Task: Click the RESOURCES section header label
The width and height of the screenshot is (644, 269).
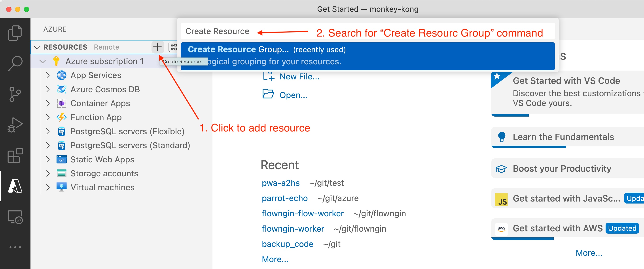Action: click(x=65, y=47)
